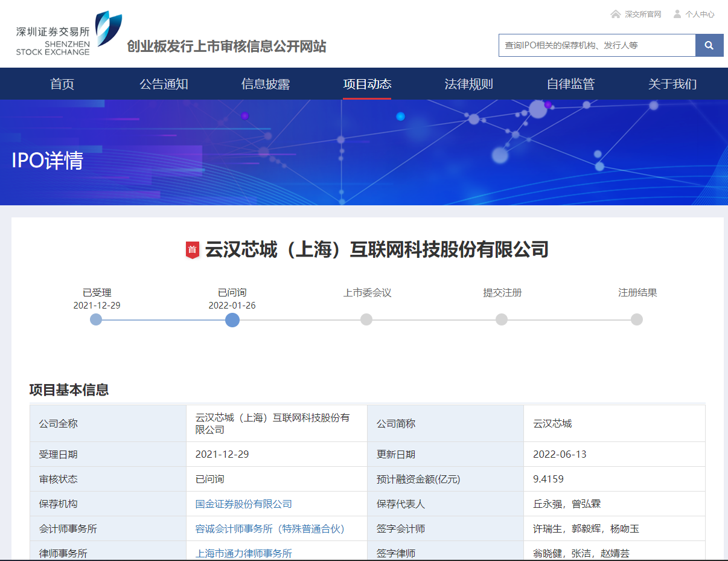Click the home icon beside 深交所官网
728x561 pixels.
pos(615,14)
